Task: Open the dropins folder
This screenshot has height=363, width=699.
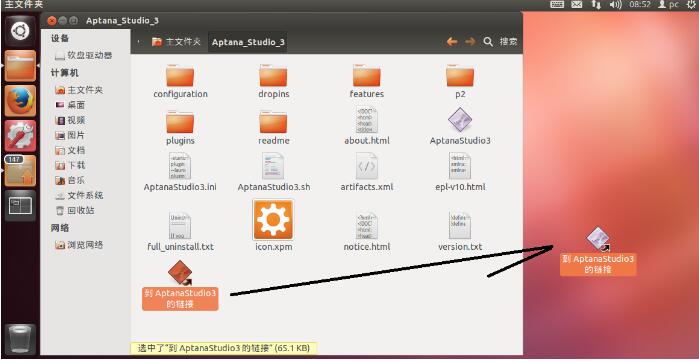Action: tap(273, 81)
